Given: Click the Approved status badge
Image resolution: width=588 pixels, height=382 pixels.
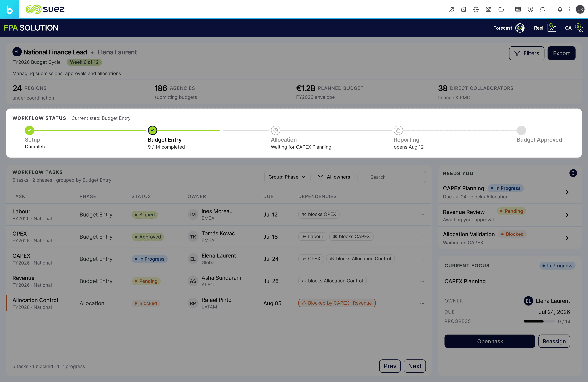Looking at the screenshot, I should click(148, 237).
